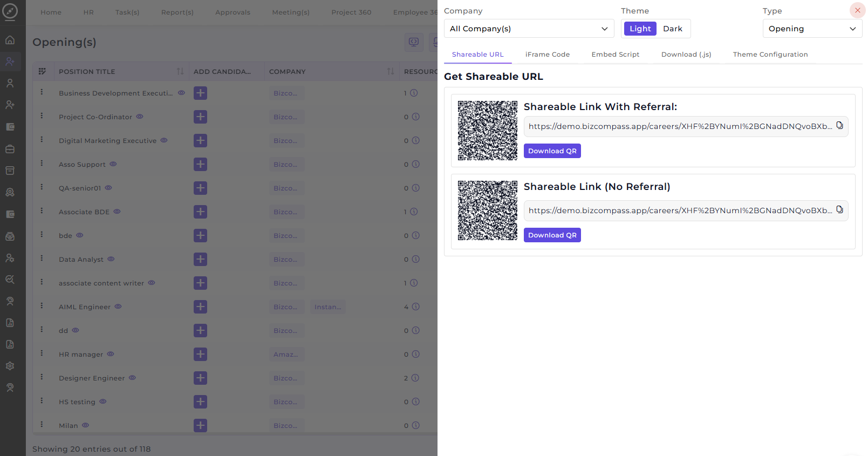Download QR for the No Referral link
The height and width of the screenshot is (456, 868).
(x=552, y=235)
